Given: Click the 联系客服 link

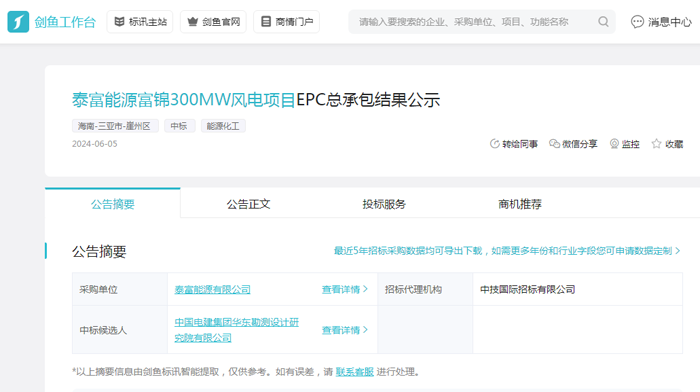Looking at the screenshot, I should [x=354, y=372].
